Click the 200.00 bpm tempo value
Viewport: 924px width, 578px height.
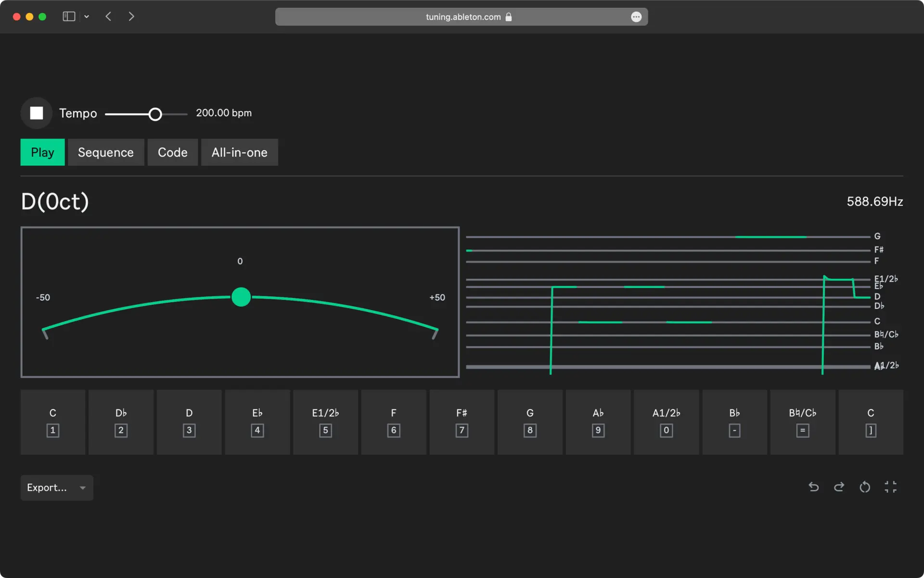point(224,113)
